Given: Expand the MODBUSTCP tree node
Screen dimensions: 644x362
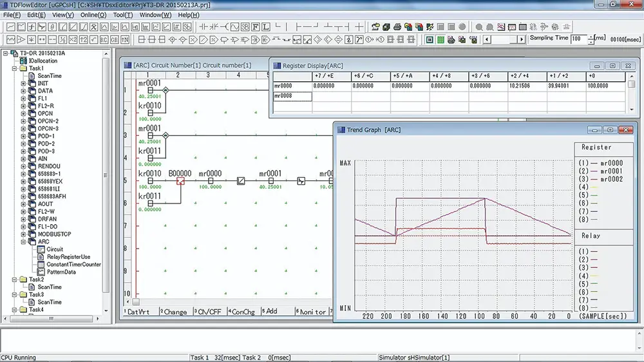Looking at the screenshot, I should point(24,234).
